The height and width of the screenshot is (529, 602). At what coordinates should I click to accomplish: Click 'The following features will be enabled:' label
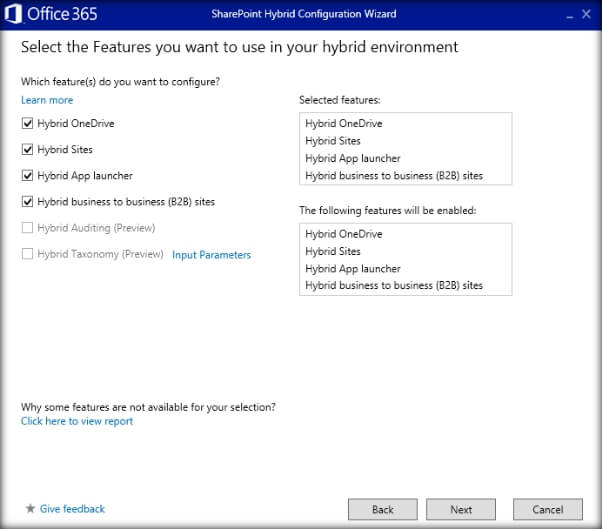click(x=387, y=210)
